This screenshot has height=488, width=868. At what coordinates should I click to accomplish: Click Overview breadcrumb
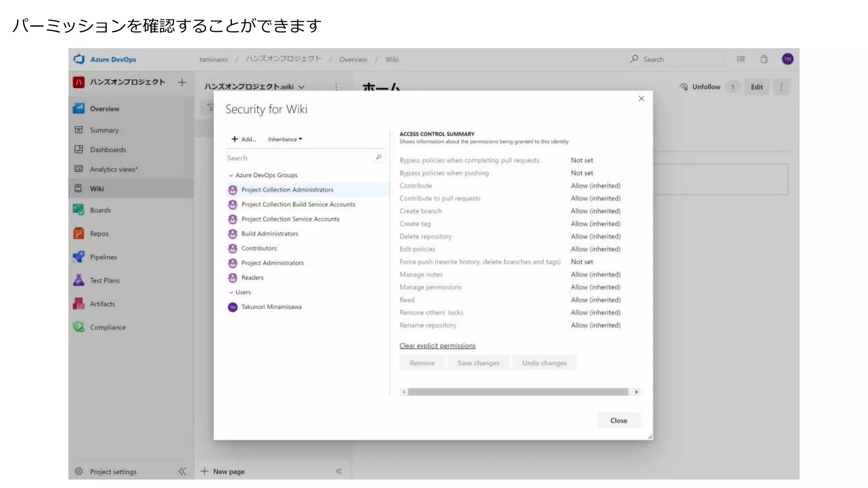[x=353, y=59]
